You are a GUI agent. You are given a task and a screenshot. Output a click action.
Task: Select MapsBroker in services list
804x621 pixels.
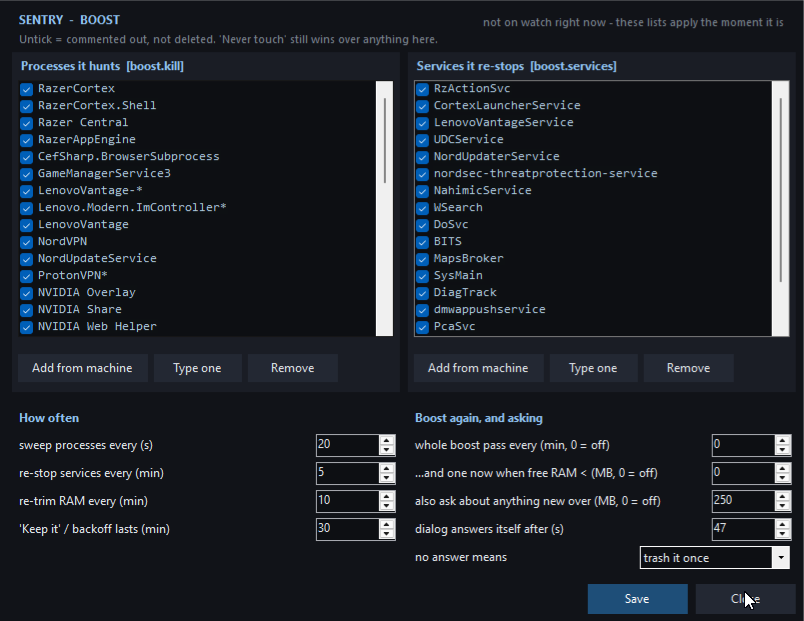click(593, 259)
